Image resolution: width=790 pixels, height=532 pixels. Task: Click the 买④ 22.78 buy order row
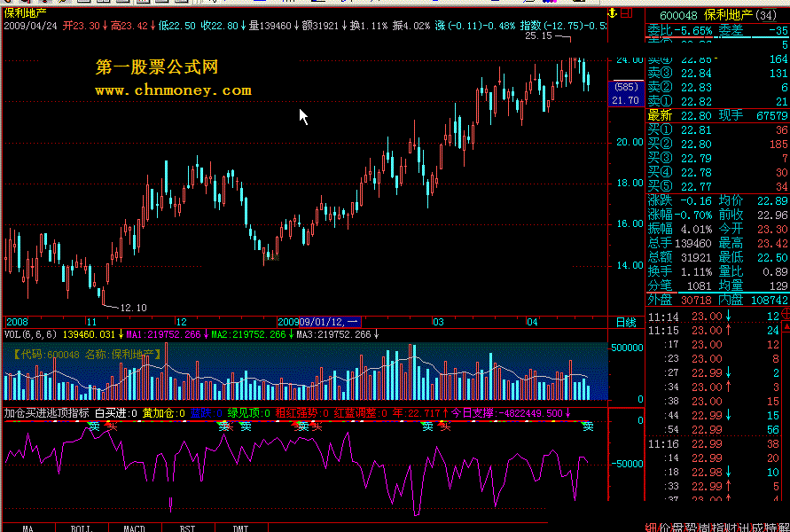point(718,173)
